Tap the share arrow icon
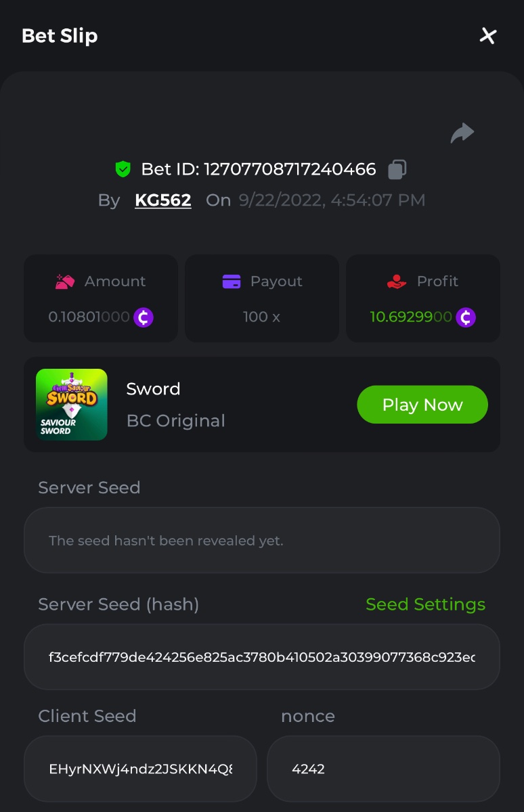524x812 pixels. point(462,133)
